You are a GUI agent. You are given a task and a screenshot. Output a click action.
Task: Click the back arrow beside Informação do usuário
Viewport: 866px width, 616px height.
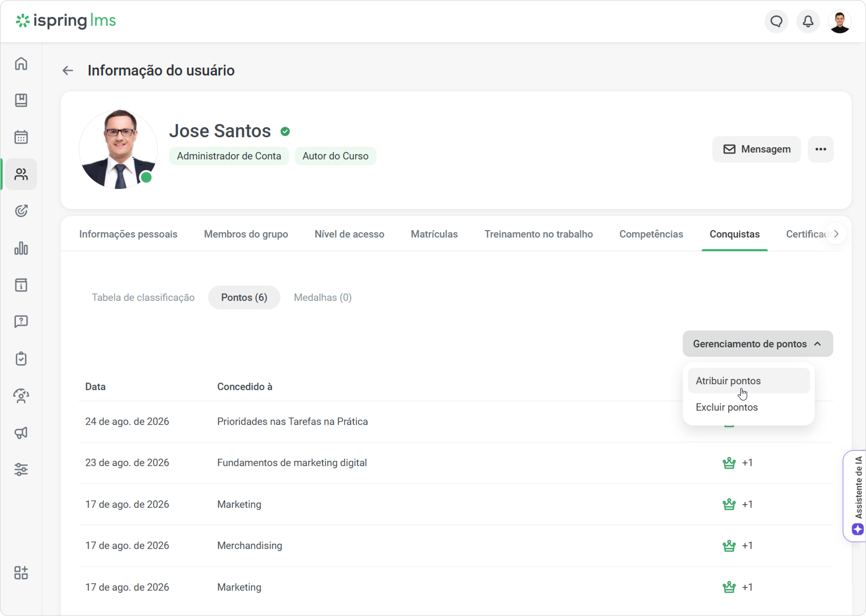68,70
